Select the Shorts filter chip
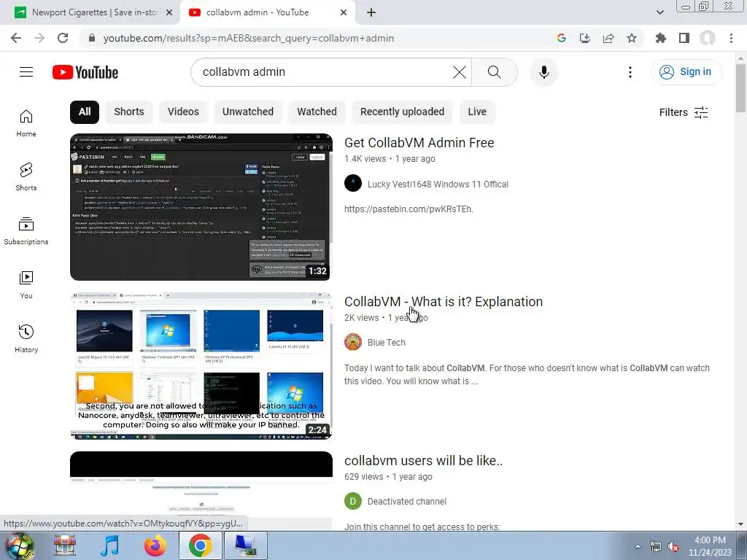This screenshot has width=747, height=560. pyautogui.click(x=128, y=112)
